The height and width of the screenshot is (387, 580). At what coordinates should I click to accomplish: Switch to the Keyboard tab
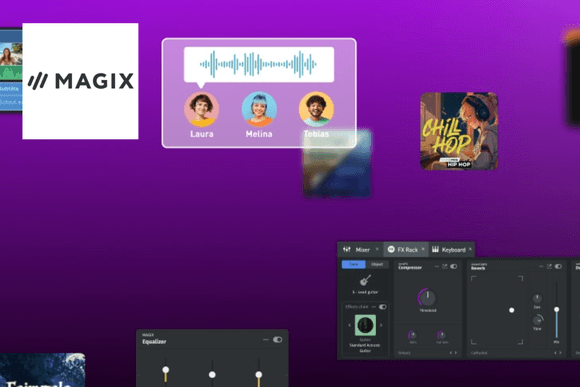pos(453,250)
